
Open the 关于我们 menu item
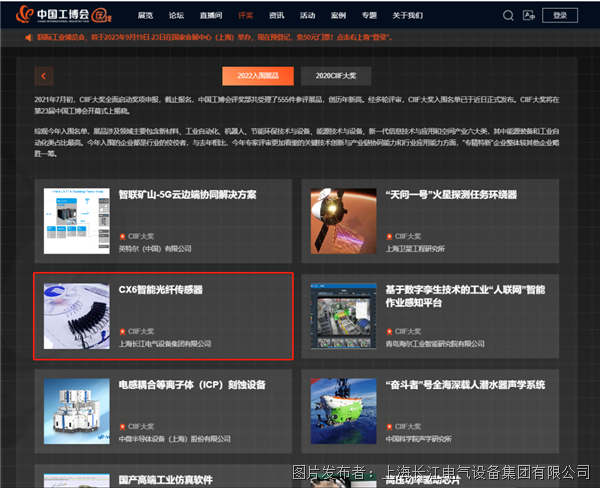click(x=408, y=16)
